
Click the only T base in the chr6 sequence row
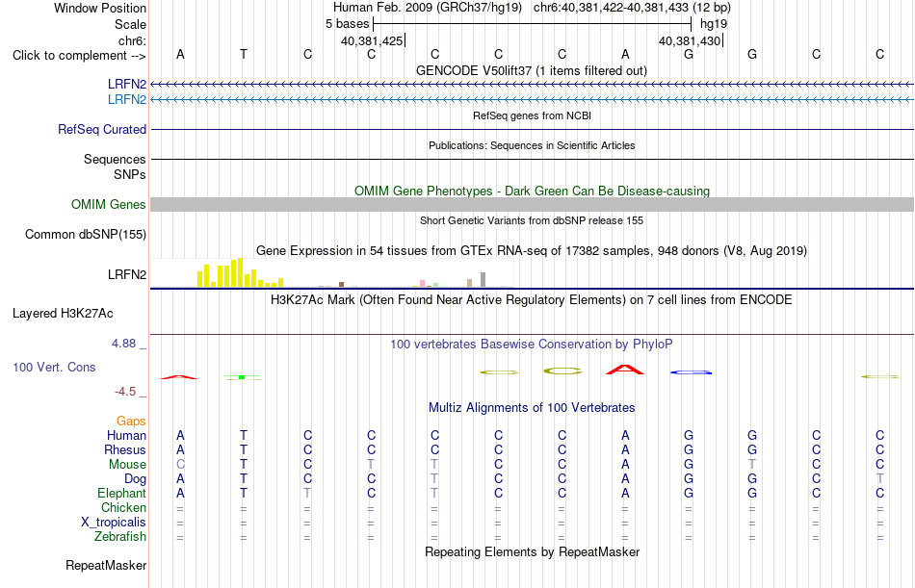[x=244, y=54]
